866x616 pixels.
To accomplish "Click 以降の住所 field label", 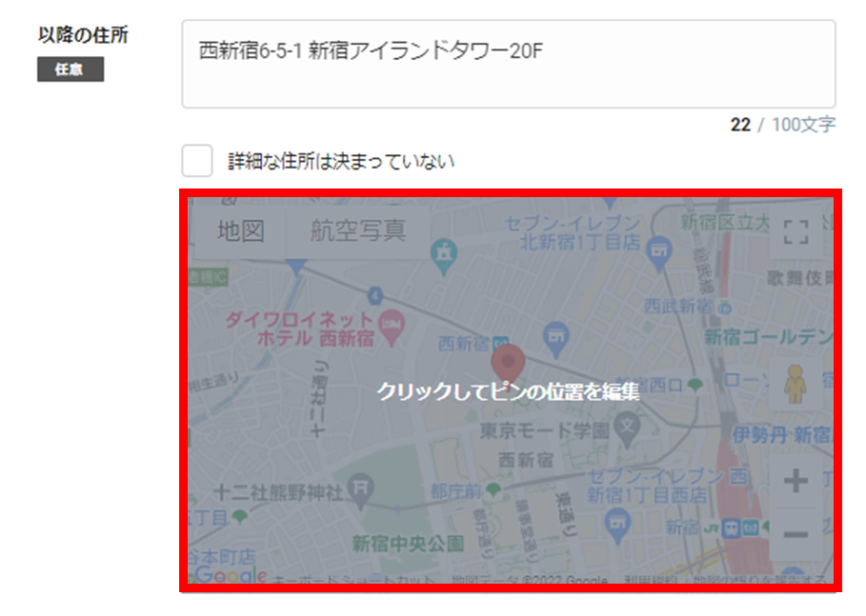I will point(83,35).
